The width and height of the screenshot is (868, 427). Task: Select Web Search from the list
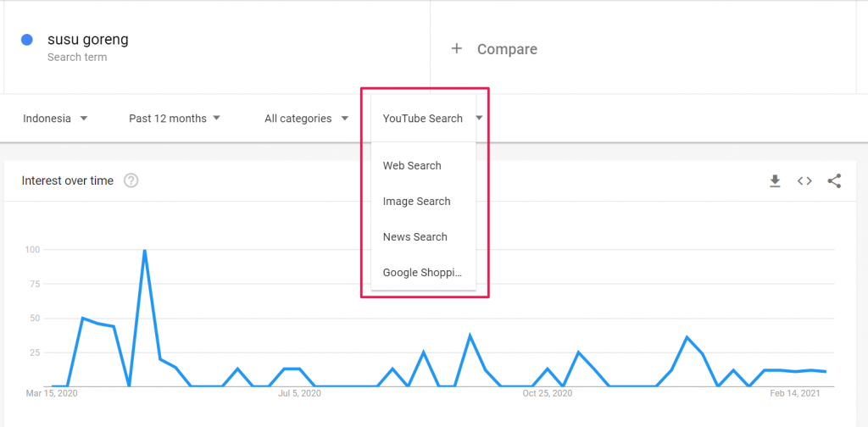tap(412, 166)
